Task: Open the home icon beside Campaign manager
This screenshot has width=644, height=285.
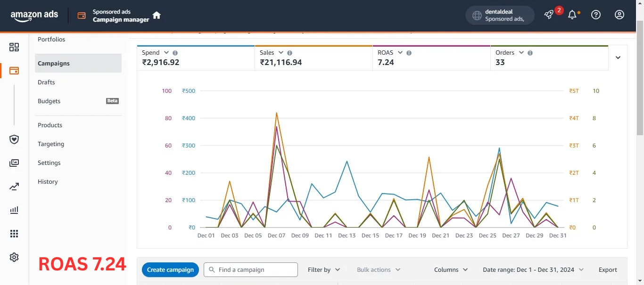Action: (x=157, y=15)
